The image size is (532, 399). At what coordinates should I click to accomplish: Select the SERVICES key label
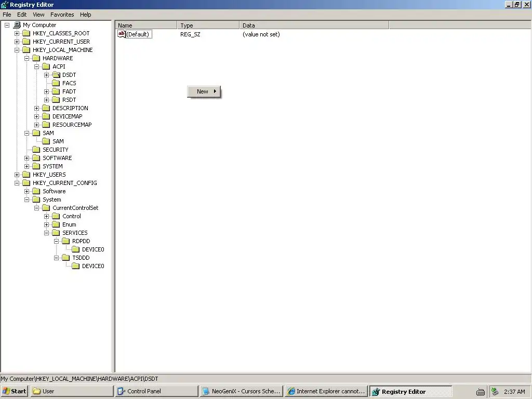[x=75, y=233]
